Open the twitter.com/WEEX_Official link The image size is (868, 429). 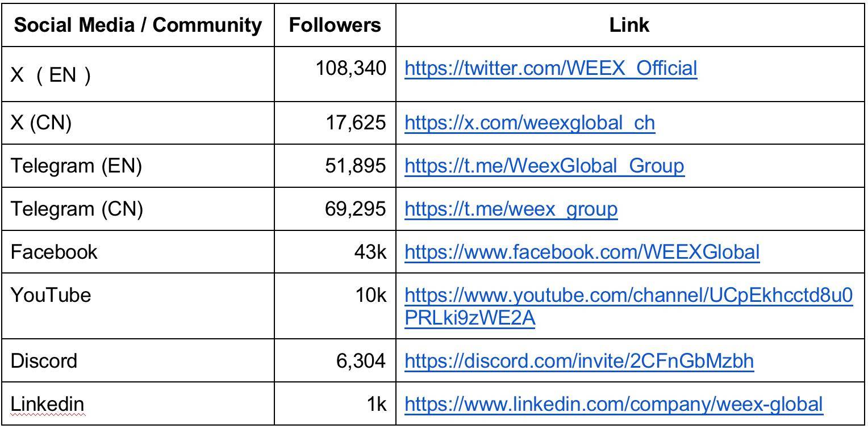(x=550, y=68)
